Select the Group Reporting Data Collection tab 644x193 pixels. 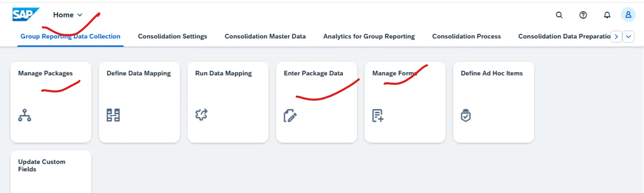[x=70, y=37]
